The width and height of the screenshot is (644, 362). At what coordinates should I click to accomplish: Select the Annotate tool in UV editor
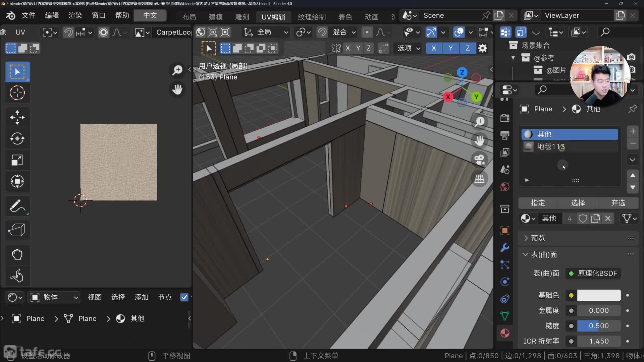tap(17, 206)
